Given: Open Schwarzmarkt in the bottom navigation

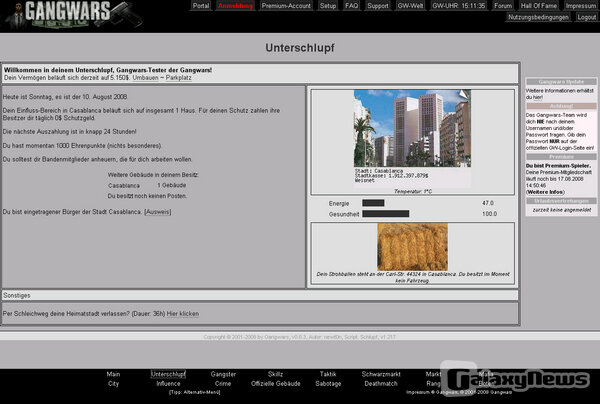Looking at the screenshot, I should click(x=381, y=374).
